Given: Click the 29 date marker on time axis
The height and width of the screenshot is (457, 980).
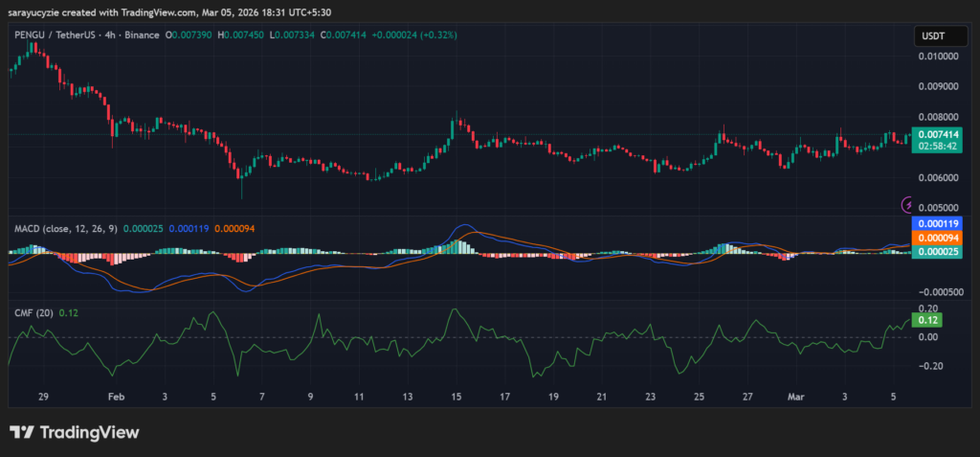Looking at the screenshot, I should [43, 396].
